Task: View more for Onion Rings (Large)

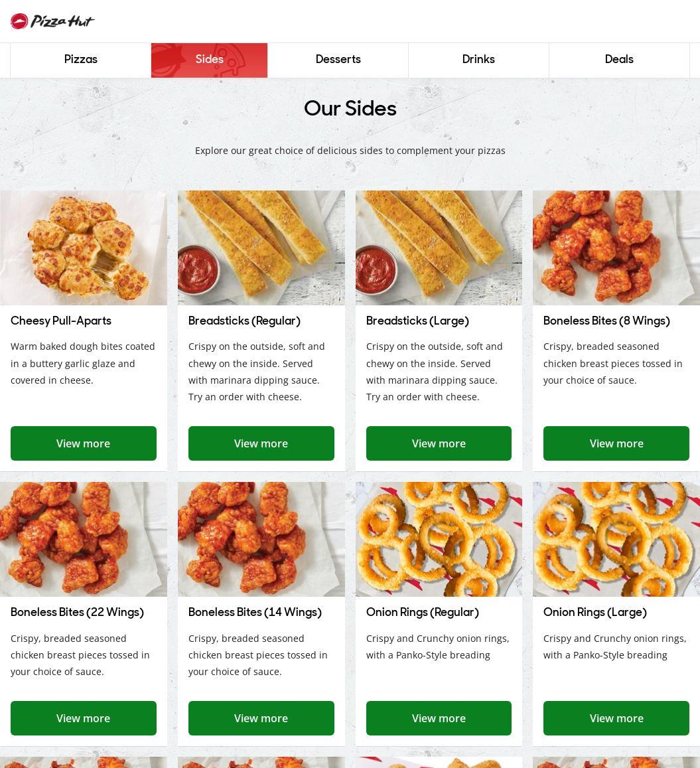Action: click(616, 718)
